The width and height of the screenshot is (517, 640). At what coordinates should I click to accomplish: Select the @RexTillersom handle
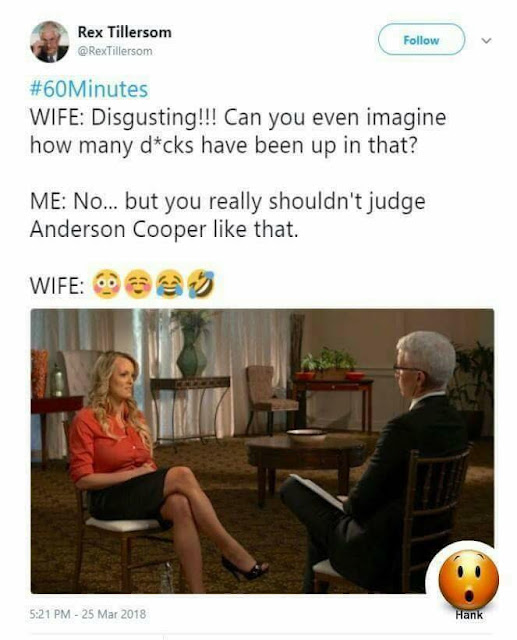tap(115, 51)
